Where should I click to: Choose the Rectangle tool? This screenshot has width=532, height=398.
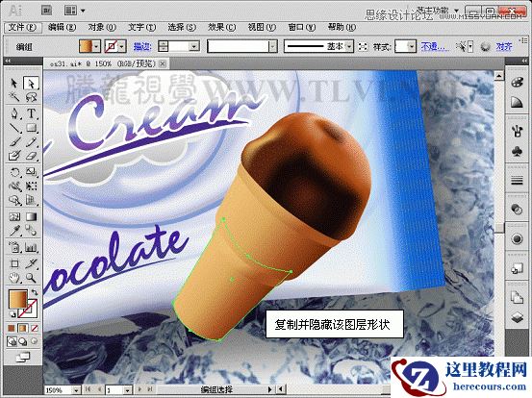(31, 128)
